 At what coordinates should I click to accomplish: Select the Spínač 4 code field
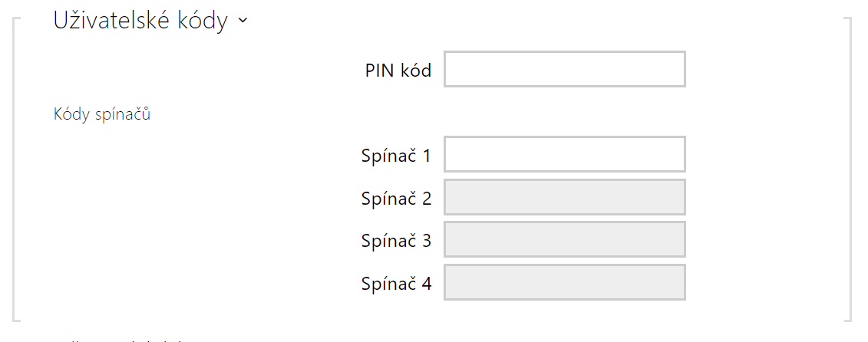(564, 283)
